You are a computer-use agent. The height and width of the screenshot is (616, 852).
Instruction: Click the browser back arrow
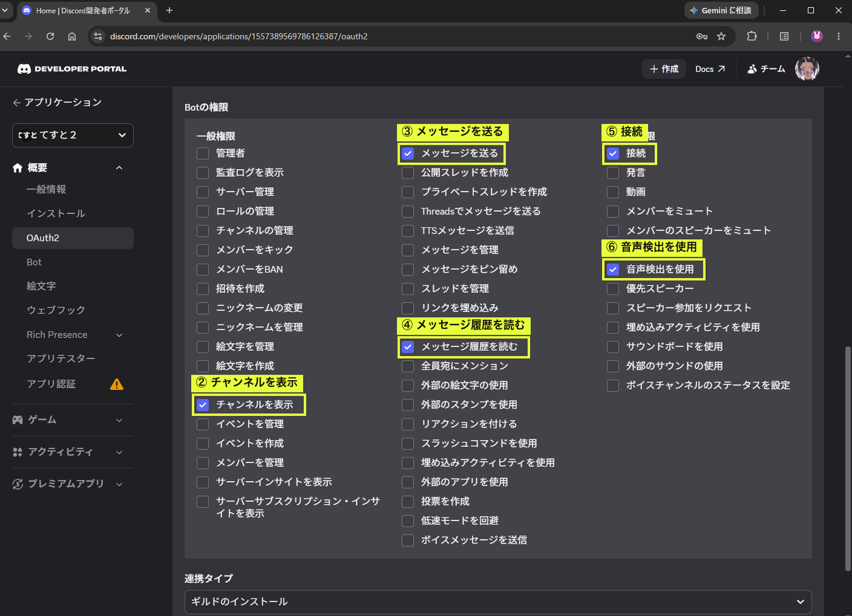pos(7,36)
